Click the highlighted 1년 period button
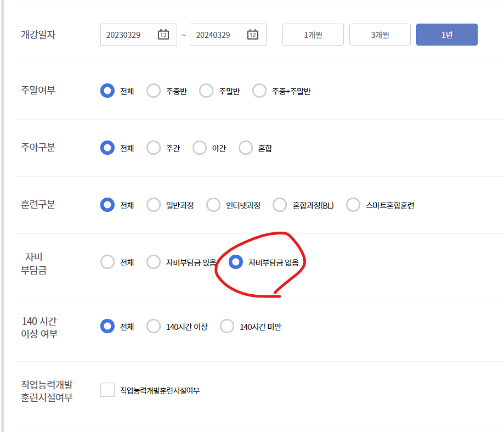The height and width of the screenshot is (432, 504). tap(446, 34)
